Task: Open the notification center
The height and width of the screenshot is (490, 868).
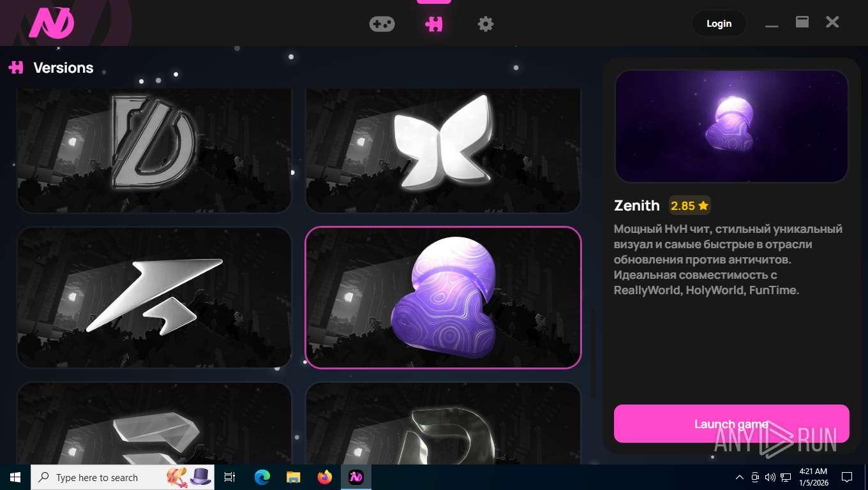Action: 847,477
